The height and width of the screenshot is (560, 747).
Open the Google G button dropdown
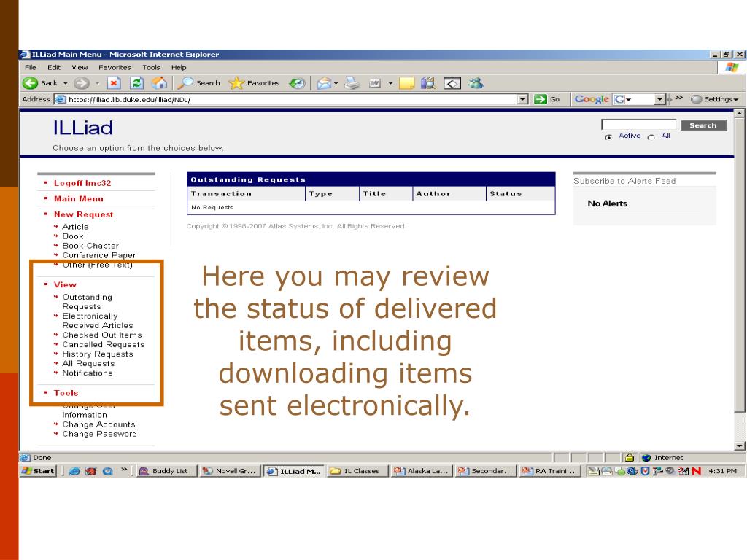point(629,99)
